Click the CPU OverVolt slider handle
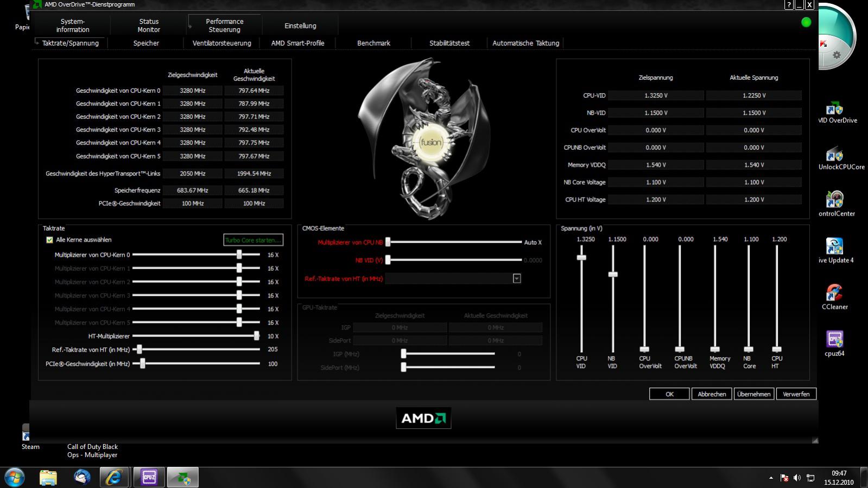 click(x=644, y=349)
